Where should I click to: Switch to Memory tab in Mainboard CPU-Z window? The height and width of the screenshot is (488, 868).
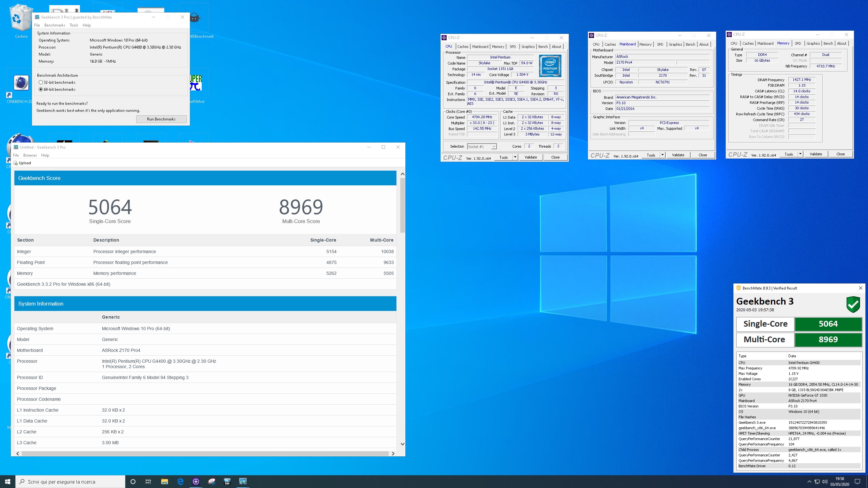(x=645, y=44)
